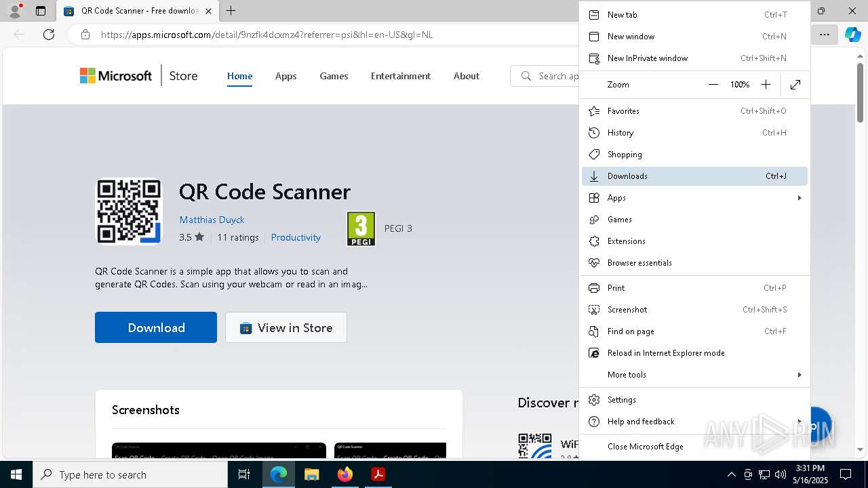
Task: Select Screenshot menu entry
Action: [x=694, y=310]
